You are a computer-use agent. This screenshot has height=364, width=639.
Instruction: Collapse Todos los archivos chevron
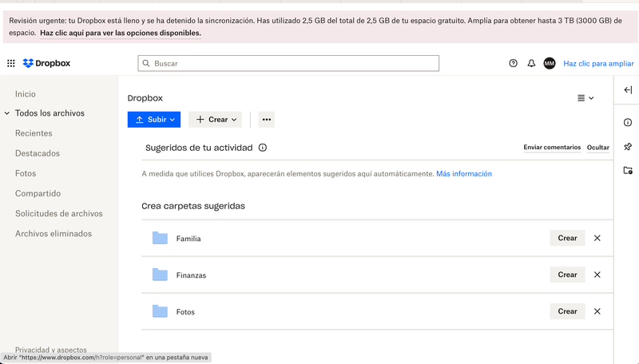coord(7,113)
